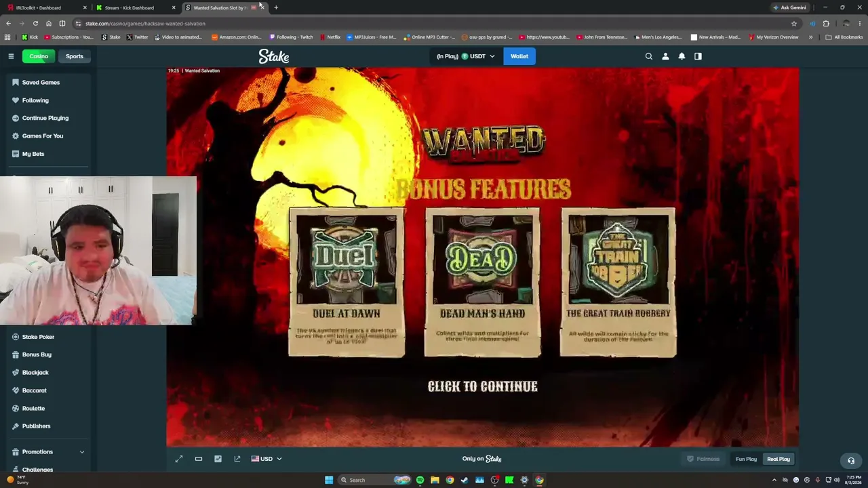Open the Netflix bookmark
Screen dimensions: 868x488
(330, 37)
